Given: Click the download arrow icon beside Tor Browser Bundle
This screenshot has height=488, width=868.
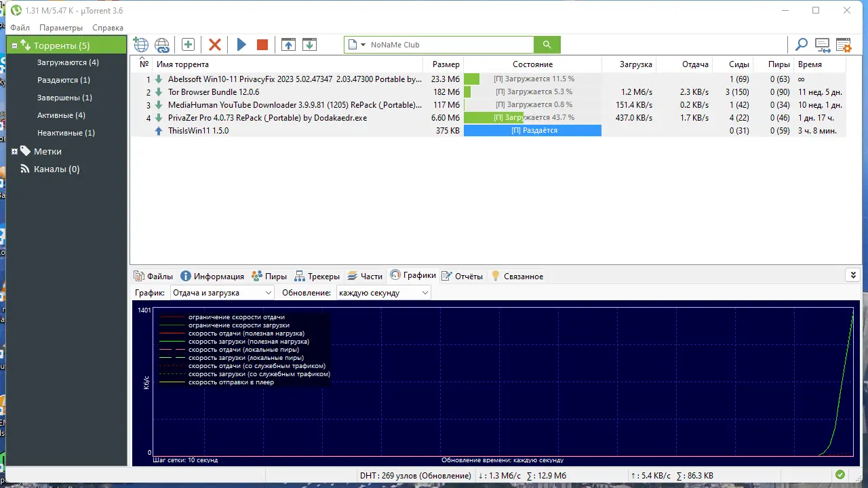Looking at the screenshot, I should tap(159, 92).
